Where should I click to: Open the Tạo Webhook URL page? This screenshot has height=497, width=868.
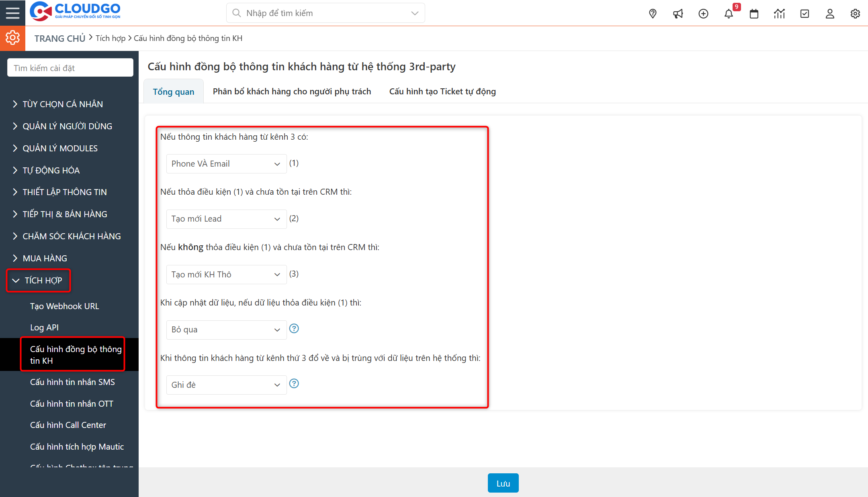(64, 306)
